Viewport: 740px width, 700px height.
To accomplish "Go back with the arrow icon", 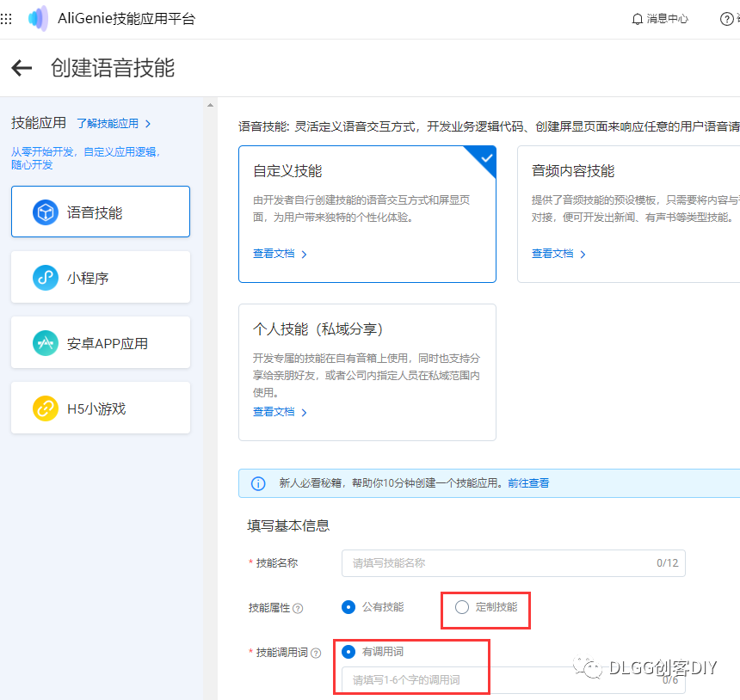I will click(x=22, y=68).
